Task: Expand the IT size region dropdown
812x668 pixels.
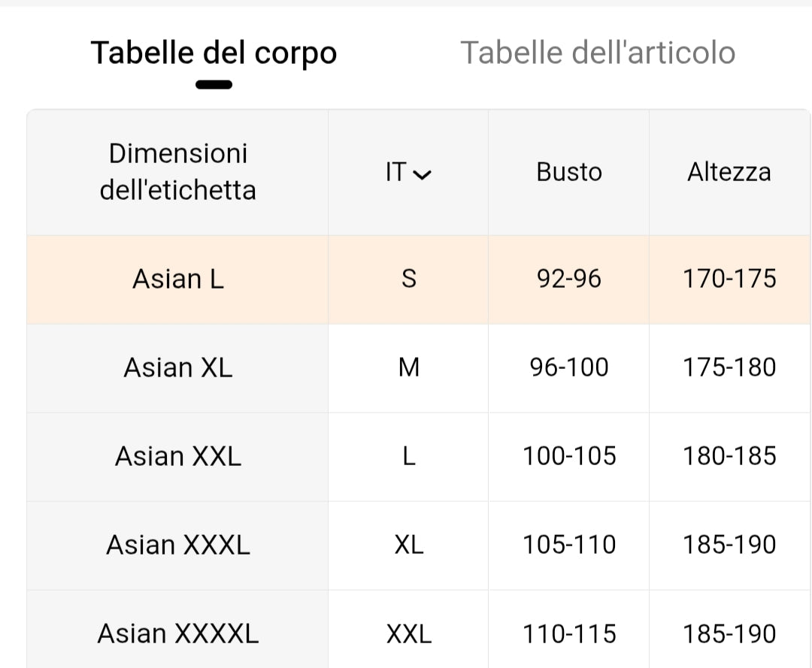Action: [x=408, y=173]
